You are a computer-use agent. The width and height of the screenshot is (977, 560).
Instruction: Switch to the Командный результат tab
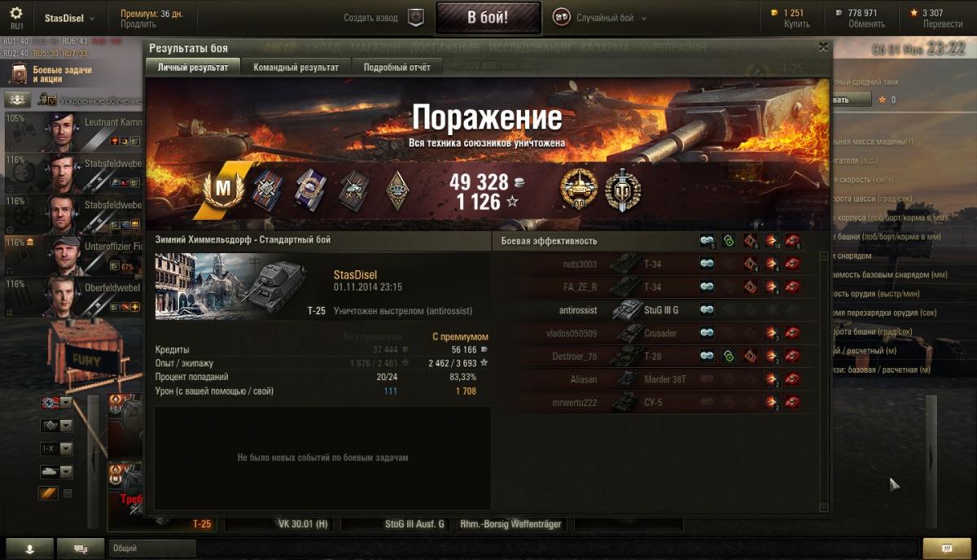(x=296, y=67)
